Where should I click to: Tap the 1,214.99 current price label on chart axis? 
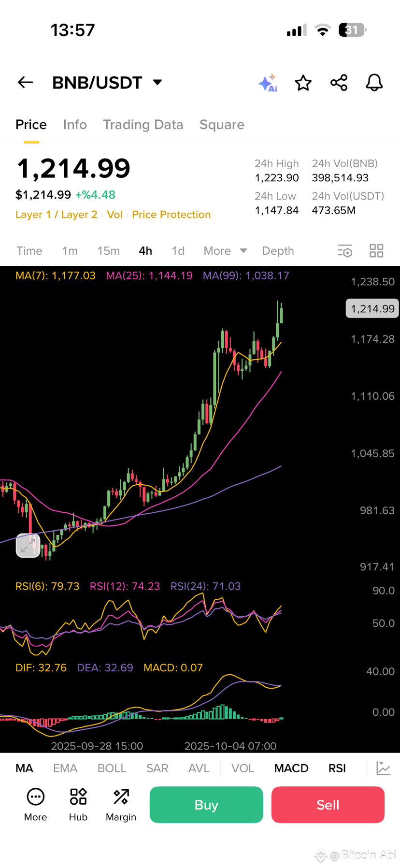[x=372, y=308]
